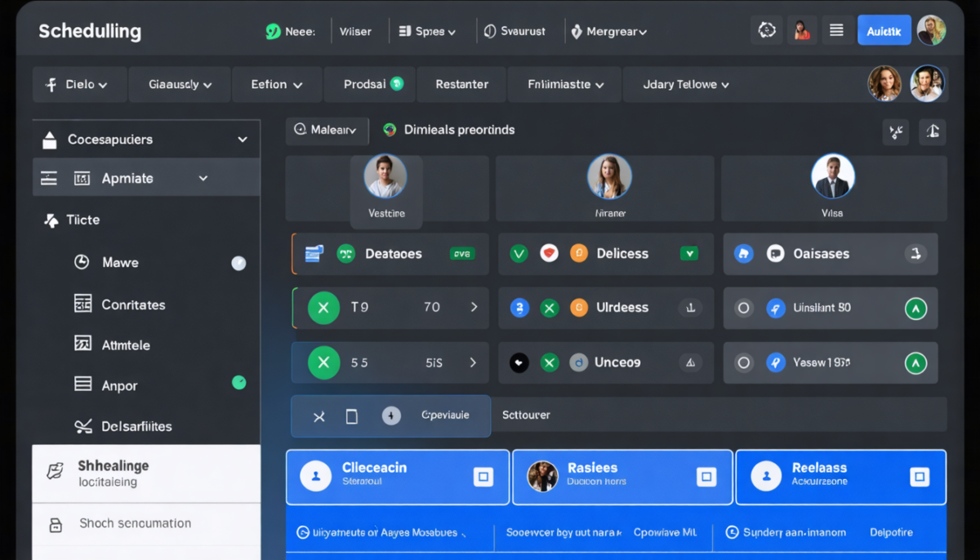Click the green badge in Deataoes row
The image size is (980, 560).
[461, 254]
